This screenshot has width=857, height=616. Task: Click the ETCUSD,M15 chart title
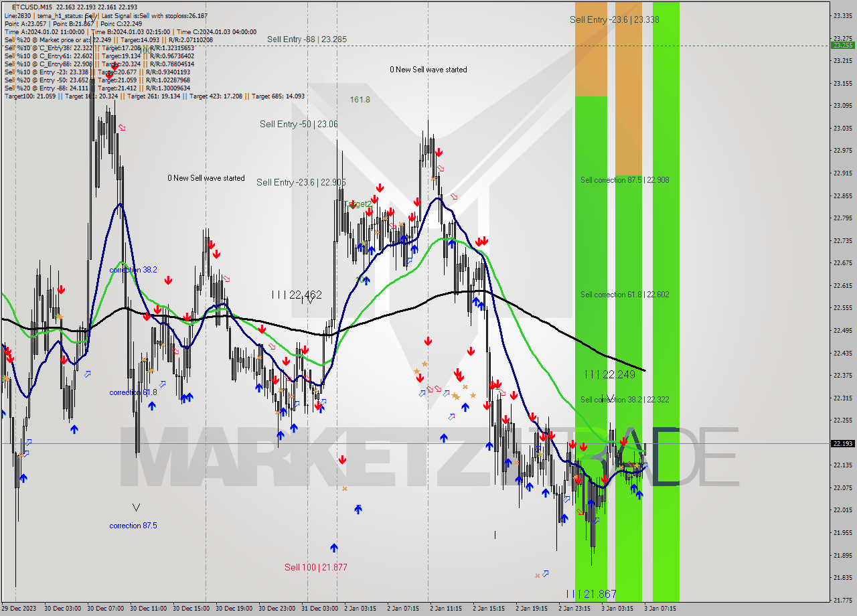[x=32, y=7]
